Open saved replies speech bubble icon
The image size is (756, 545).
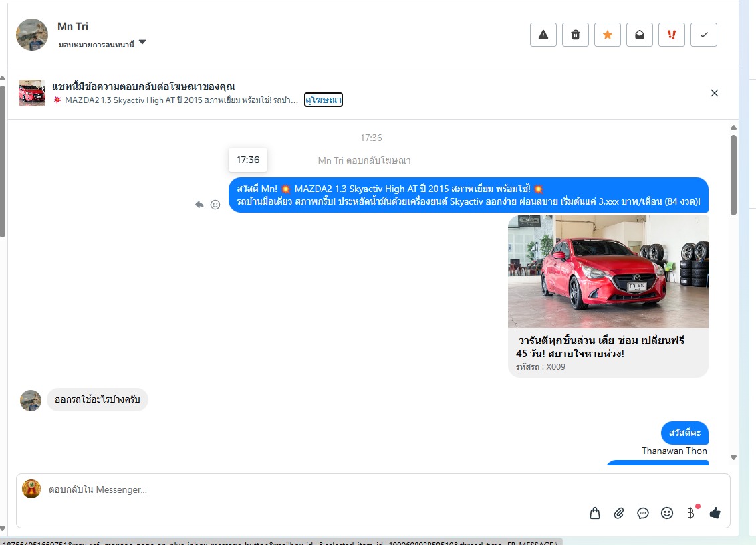point(643,513)
